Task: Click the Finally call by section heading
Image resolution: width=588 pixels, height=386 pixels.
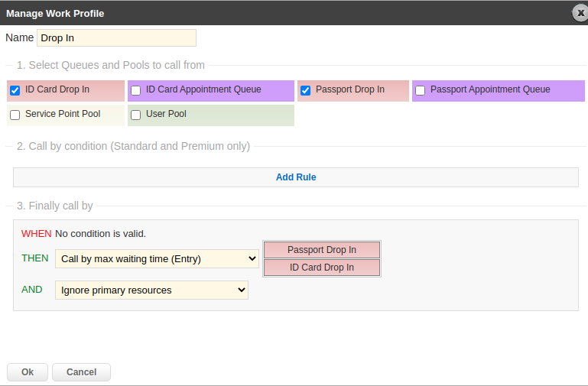Action: (55, 206)
